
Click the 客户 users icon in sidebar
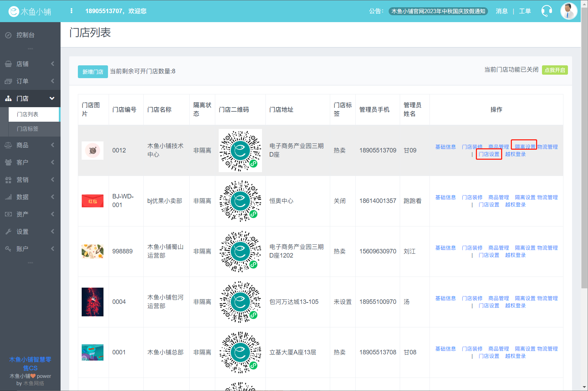[x=8, y=162]
